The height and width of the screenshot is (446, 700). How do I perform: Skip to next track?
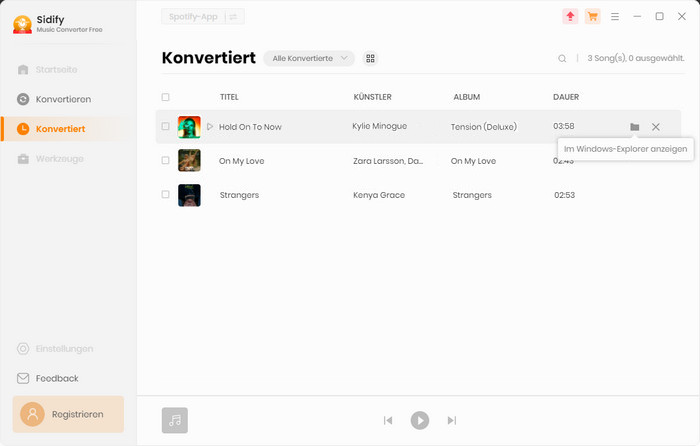tap(452, 420)
